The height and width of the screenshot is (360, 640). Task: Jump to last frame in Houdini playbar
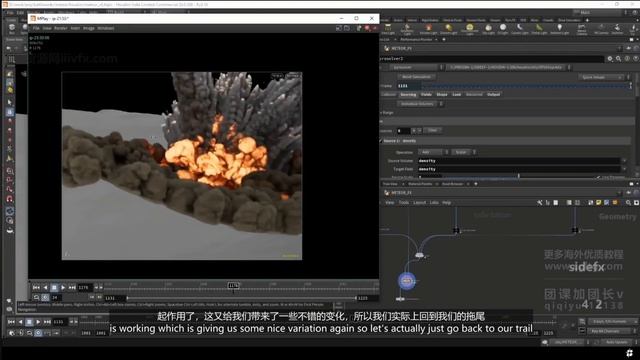click(47, 322)
